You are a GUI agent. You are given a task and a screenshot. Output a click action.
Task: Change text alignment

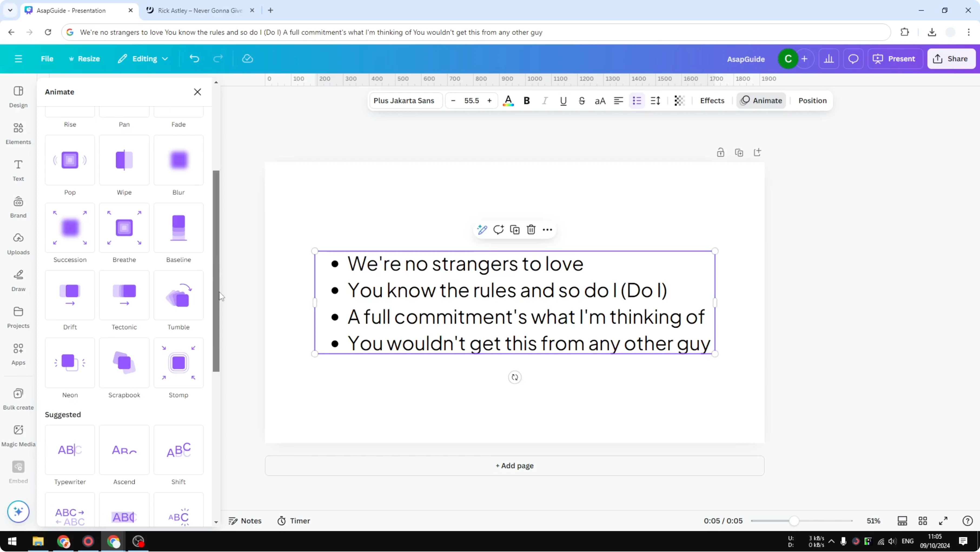coord(619,101)
